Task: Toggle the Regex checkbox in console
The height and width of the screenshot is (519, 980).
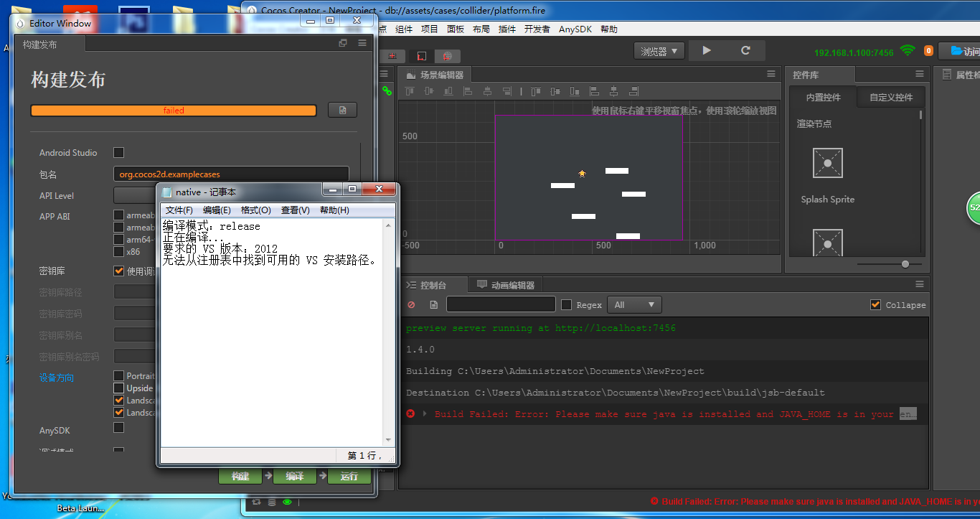Action: click(566, 304)
